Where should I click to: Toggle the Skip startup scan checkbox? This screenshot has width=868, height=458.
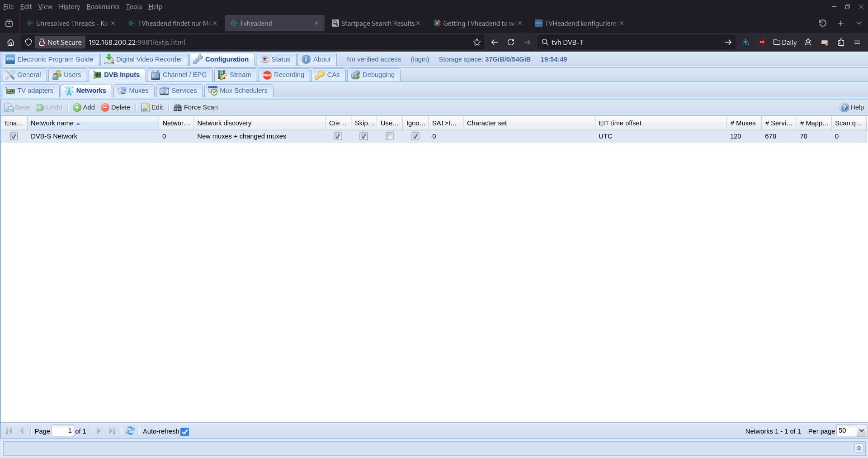tap(363, 136)
